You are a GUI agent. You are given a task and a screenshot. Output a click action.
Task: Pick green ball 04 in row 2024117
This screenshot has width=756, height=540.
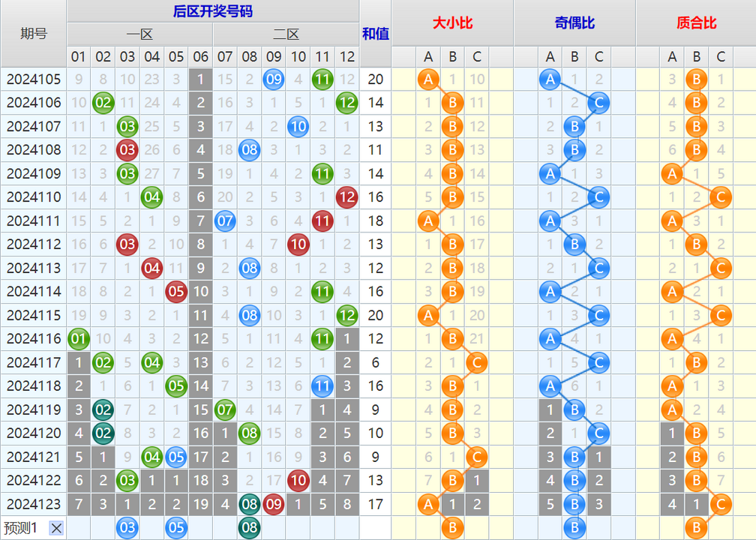[x=151, y=362]
